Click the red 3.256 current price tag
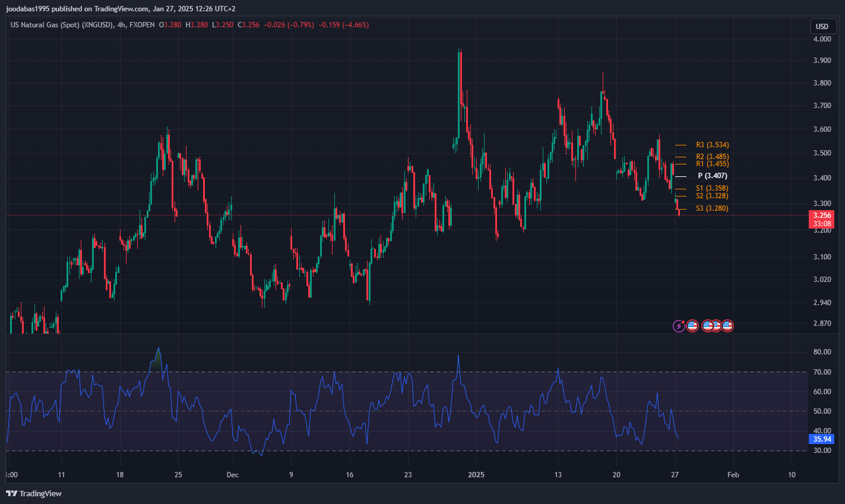 pos(822,215)
